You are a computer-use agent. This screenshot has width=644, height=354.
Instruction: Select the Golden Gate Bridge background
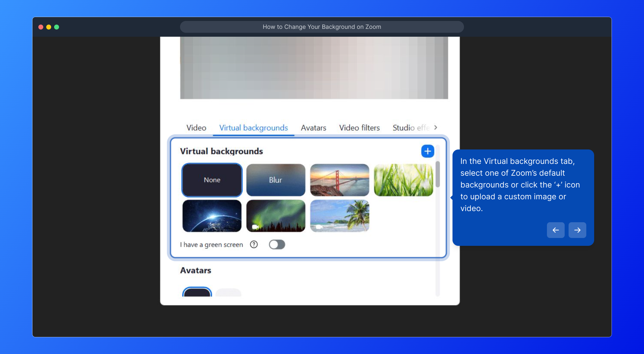[x=339, y=180]
